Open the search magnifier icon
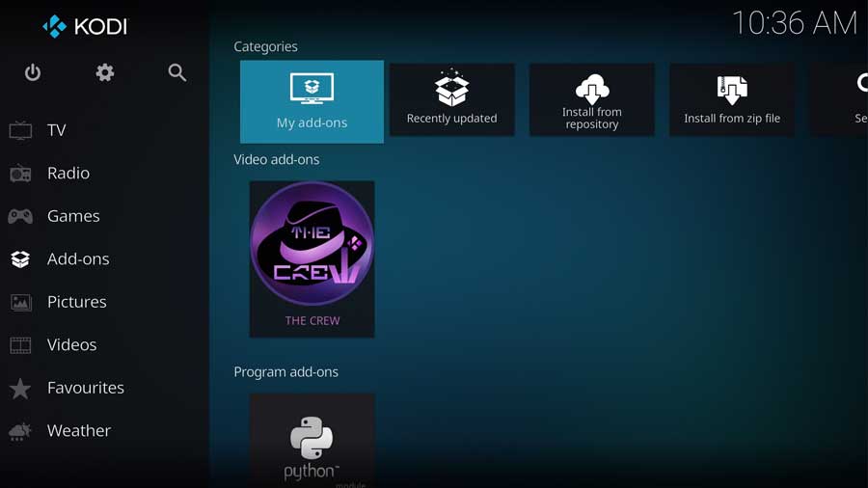 (x=177, y=72)
